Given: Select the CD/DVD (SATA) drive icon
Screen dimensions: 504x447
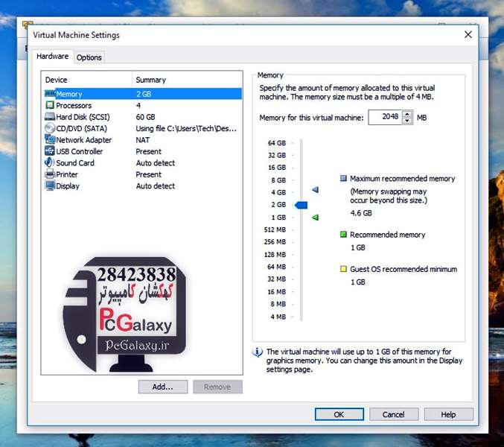Looking at the screenshot, I should click(50, 128).
